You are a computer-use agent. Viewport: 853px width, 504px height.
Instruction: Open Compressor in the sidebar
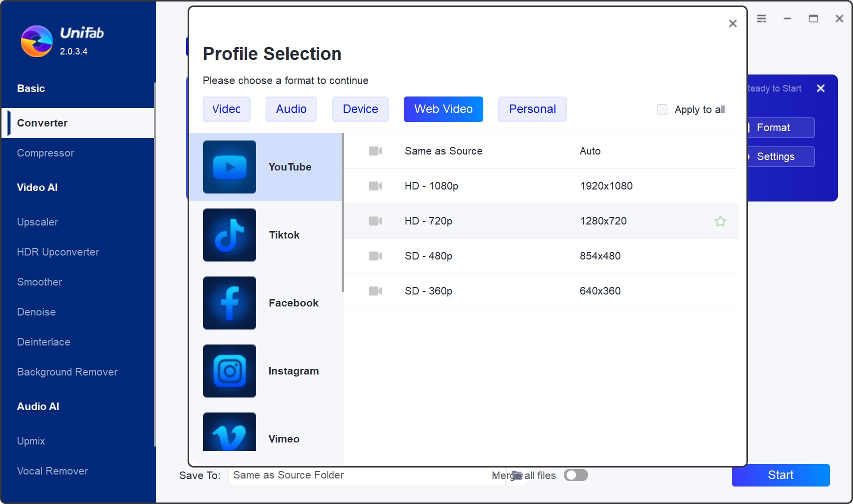coord(46,153)
